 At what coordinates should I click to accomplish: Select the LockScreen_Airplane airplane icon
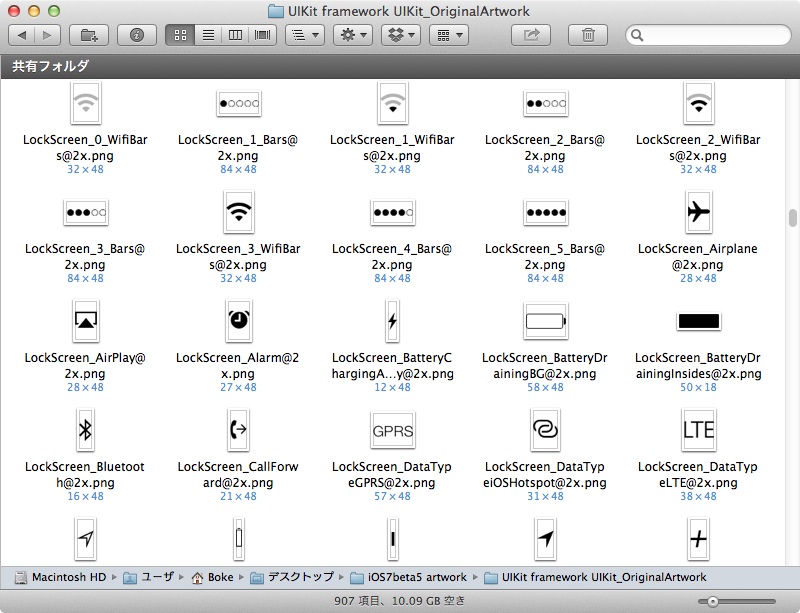698,212
